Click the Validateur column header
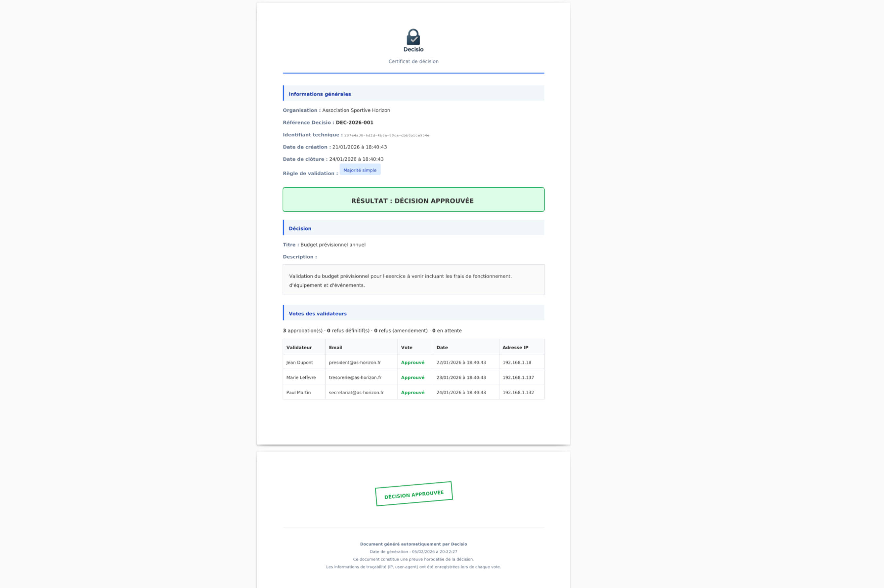 pyautogui.click(x=299, y=347)
